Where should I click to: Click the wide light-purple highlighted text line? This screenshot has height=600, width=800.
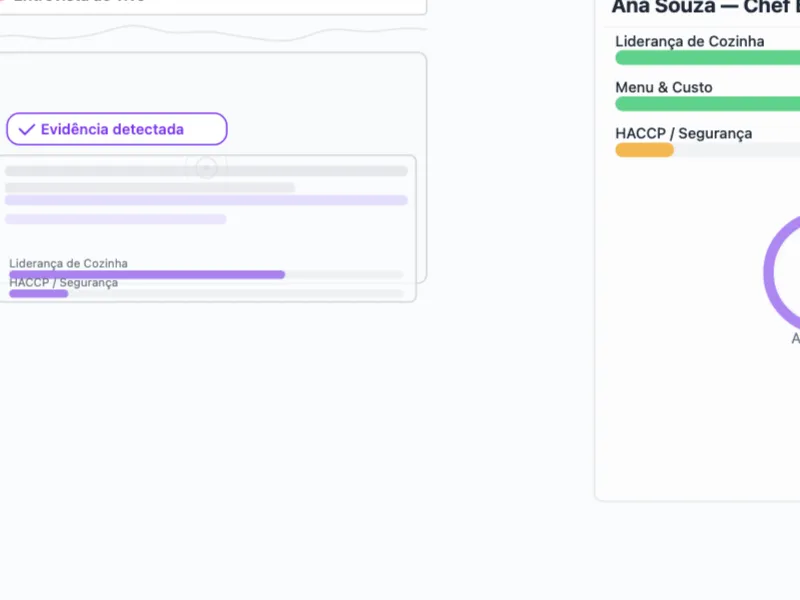(x=206, y=200)
